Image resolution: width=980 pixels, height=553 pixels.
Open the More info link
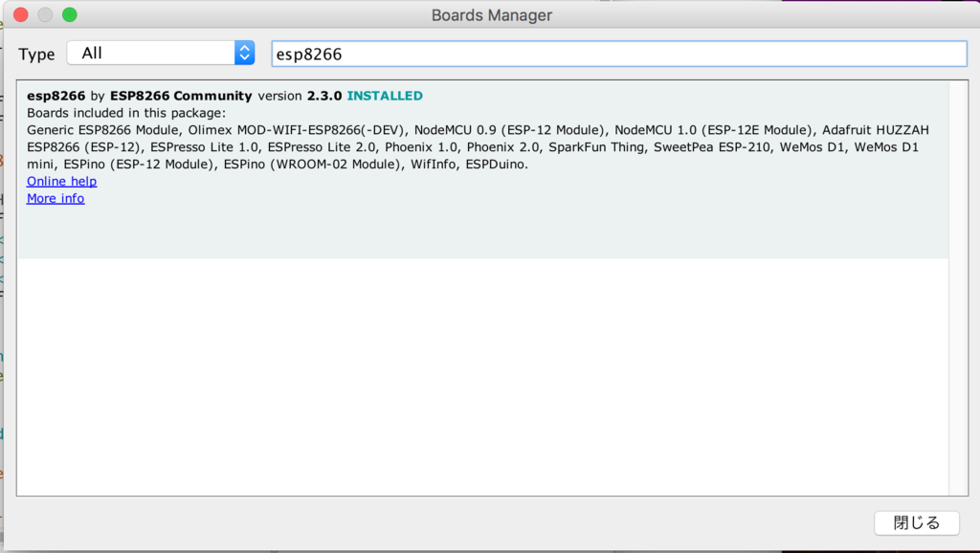(x=55, y=198)
